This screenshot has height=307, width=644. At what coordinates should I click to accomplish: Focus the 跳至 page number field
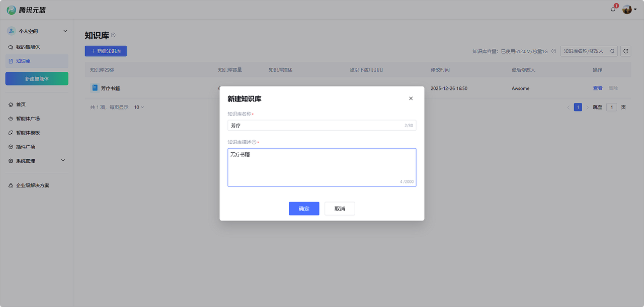coord(611,107)
